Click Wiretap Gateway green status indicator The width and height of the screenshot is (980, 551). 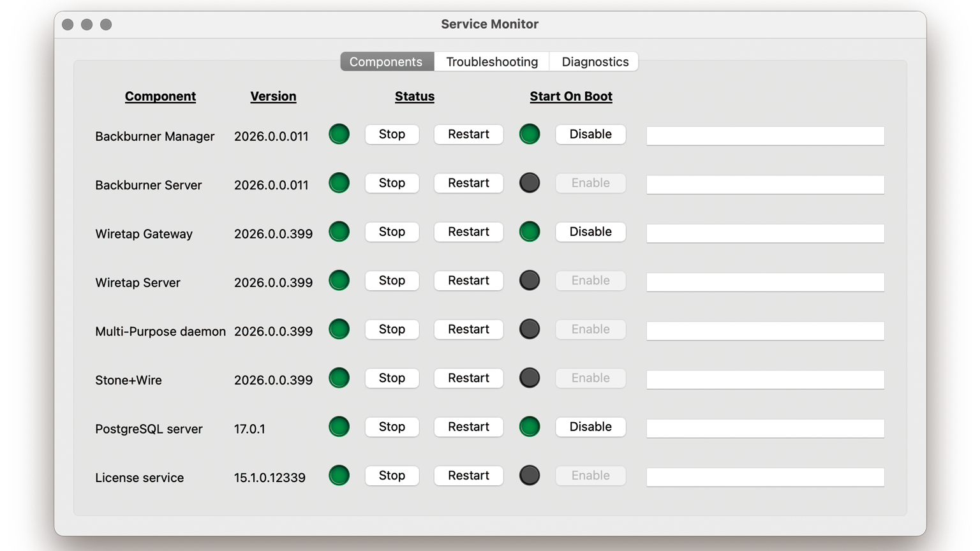(339, 231)
